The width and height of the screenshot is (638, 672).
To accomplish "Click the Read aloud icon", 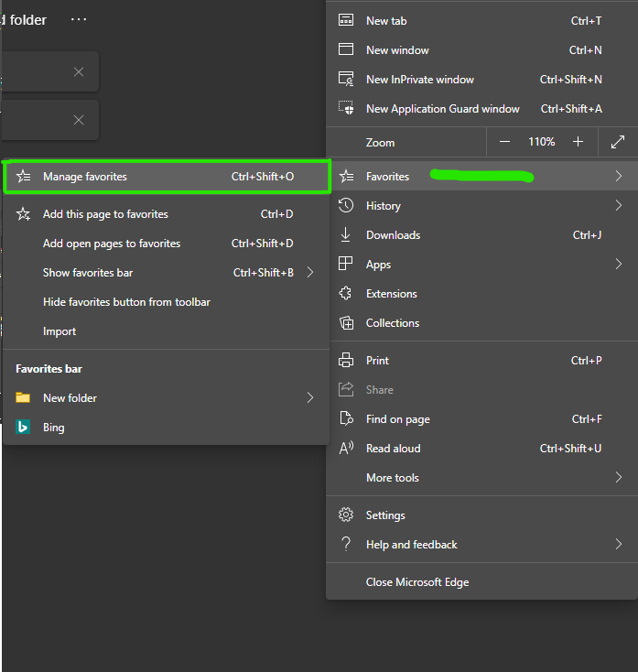I will 346,448.
